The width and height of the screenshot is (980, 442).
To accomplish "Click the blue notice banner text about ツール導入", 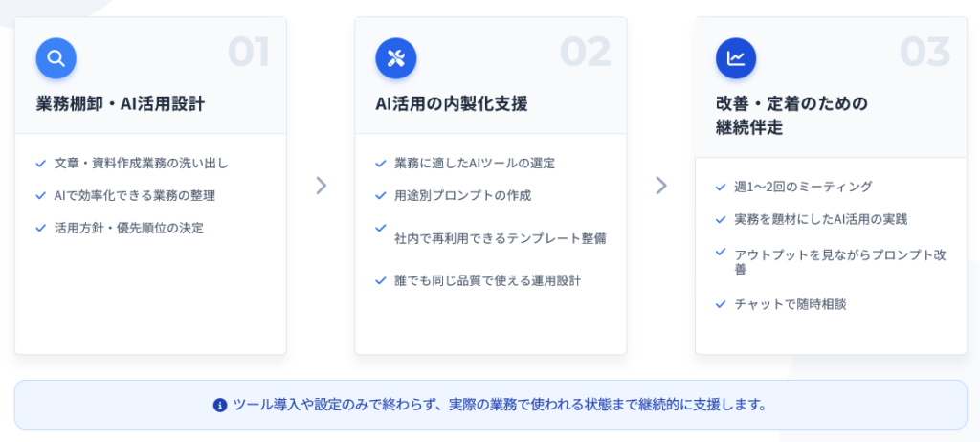I will (x=500, y=405).
